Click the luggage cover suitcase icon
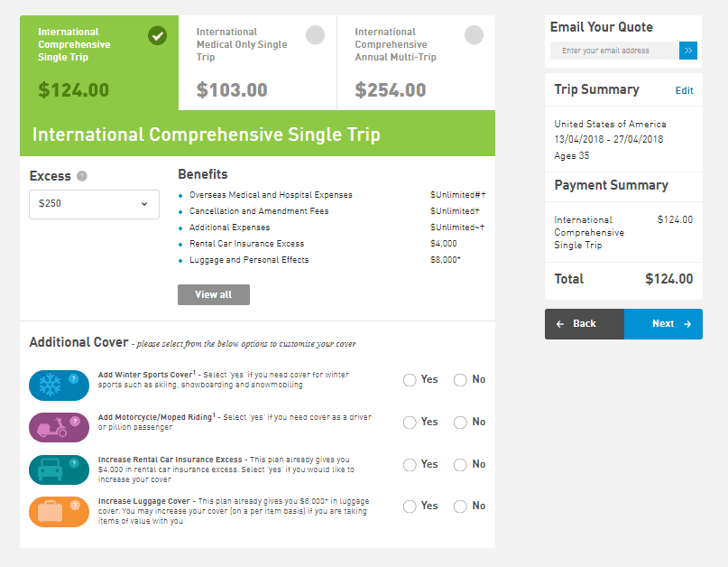Image resolution: width=728 pixels, height=567 pixels. click(x=50, y=512)
